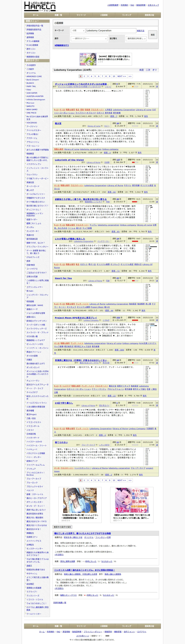Click 詳 detail link for 覗き窓
The width and height of the screenshot is (185, 644).
click(157, 126)
